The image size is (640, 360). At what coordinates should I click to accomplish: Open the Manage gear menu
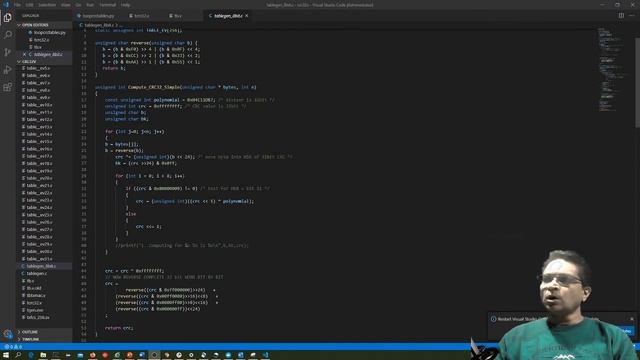(x=7, y=334)
